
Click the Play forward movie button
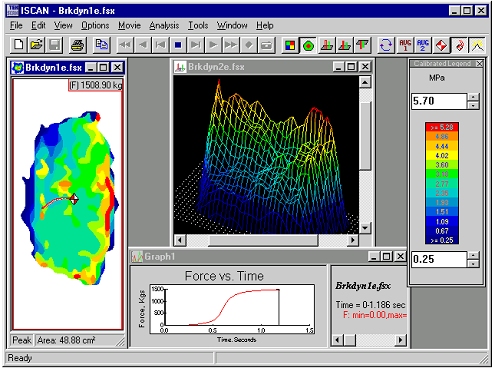213,45
